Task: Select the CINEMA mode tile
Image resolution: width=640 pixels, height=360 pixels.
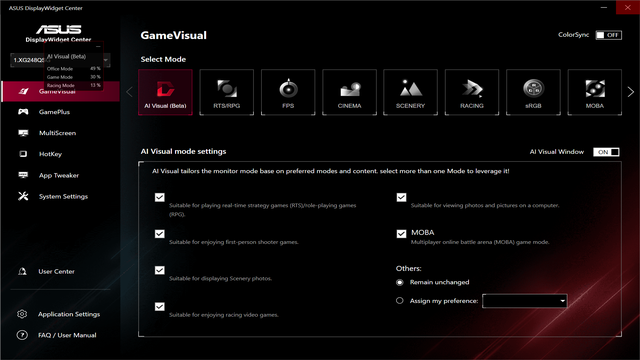Action: [x=349, y=92]
